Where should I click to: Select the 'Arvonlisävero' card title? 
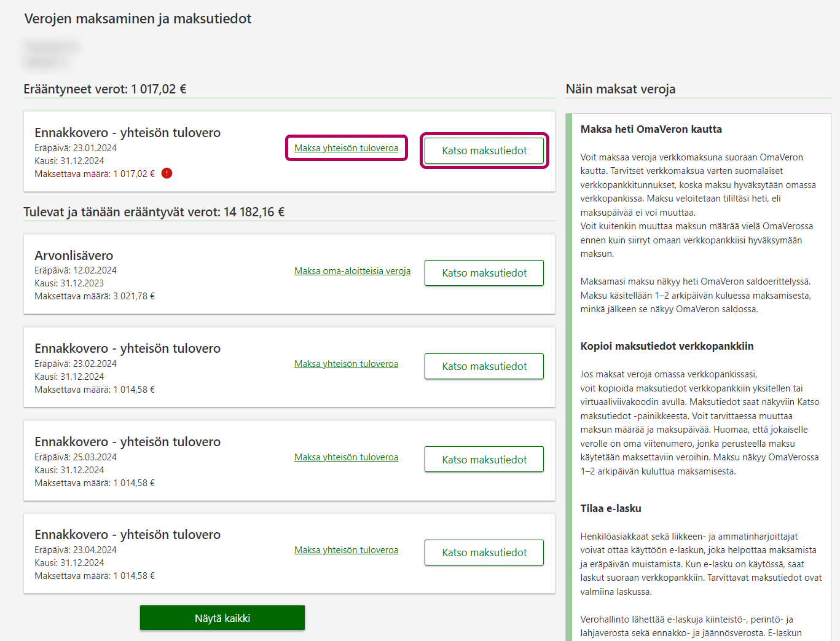pyautogui.click(x=74, y=256)
